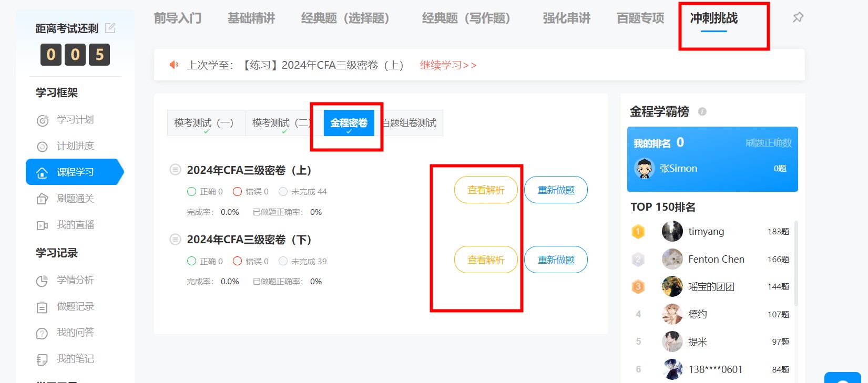Screen dimensions: 868x383
Task: Open timyang's profile avatar
Action: [672, 231]
